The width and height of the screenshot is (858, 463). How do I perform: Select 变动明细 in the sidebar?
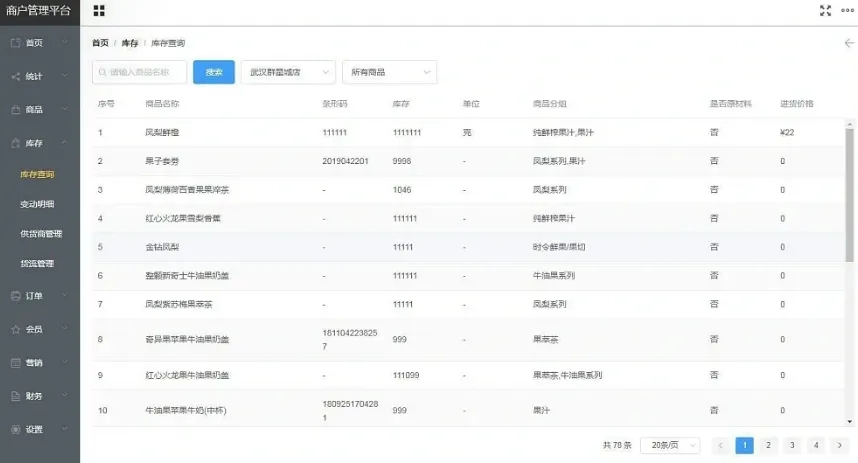tap(38, 204)
